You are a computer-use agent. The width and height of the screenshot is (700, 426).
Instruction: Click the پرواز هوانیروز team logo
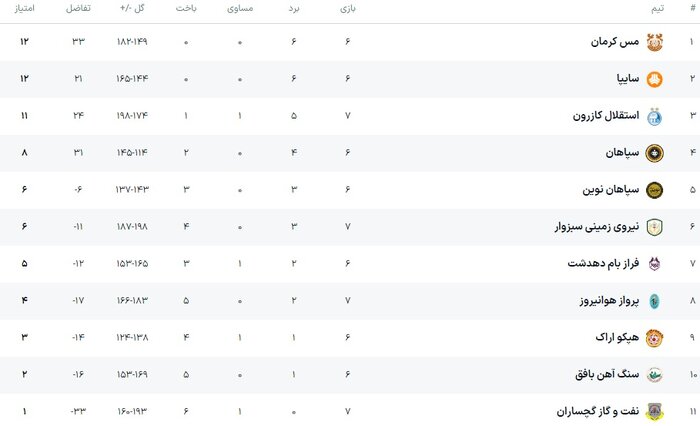pos(654,301)
